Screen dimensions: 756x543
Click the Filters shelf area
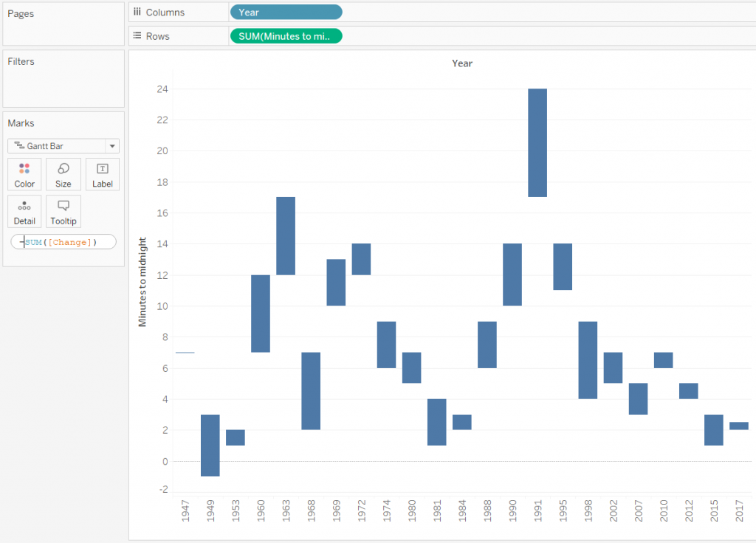[63, 77]
